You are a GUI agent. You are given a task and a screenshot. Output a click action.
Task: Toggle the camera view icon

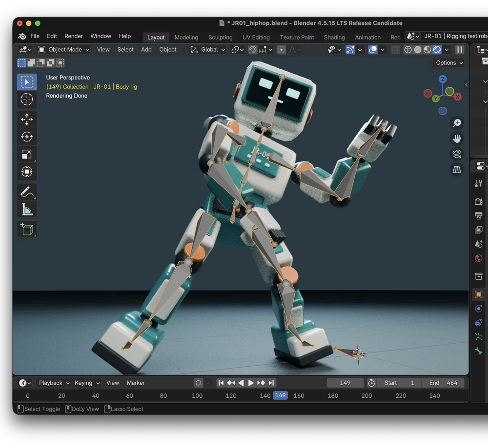click(x=457, y=154)
